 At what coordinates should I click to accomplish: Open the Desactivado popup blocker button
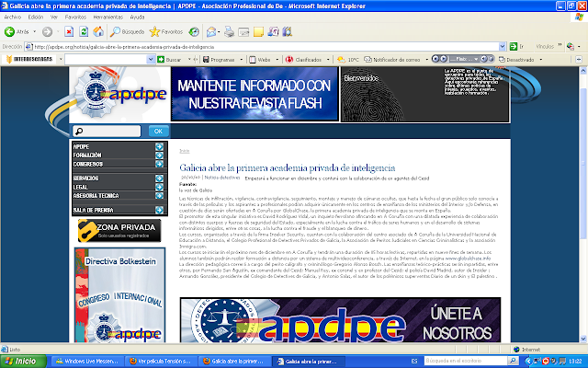pyautogui.click(x=516, y=59)
